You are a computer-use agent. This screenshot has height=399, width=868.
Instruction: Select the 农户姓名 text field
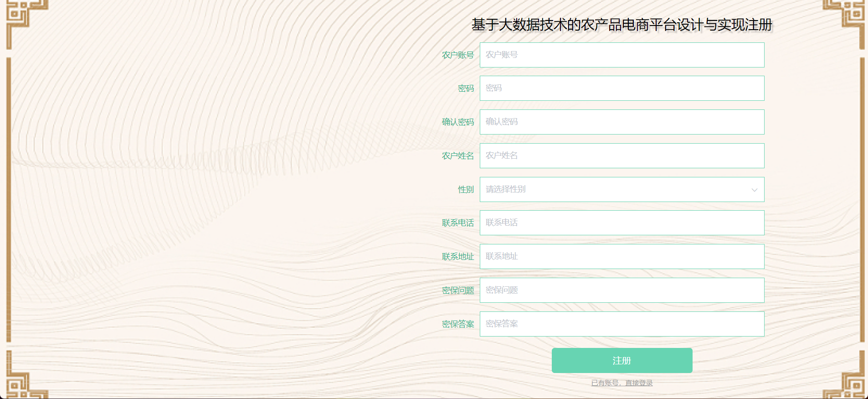pos(622,155)
